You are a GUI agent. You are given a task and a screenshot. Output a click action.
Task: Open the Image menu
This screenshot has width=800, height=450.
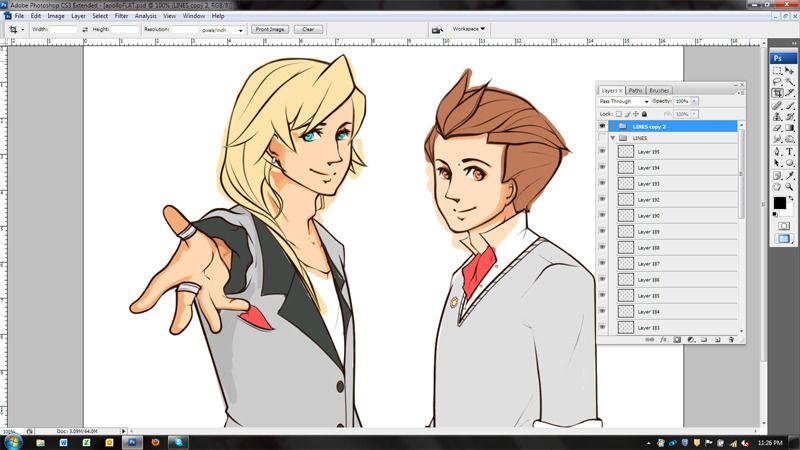coord(56,16)
